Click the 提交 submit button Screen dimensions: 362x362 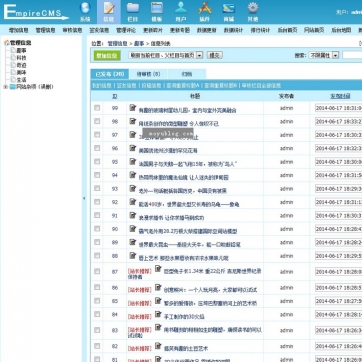215,55
